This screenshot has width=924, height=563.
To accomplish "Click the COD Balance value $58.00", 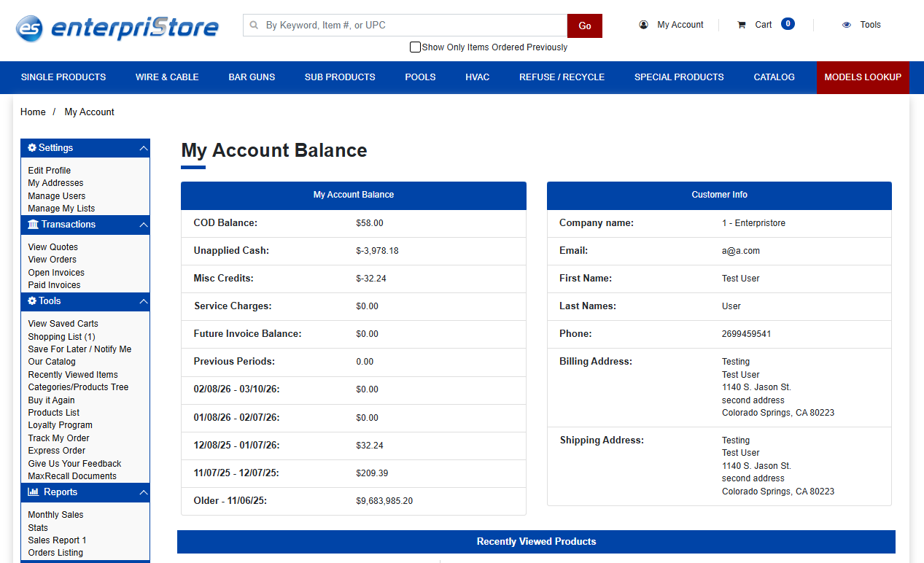I will coord(370,223).
